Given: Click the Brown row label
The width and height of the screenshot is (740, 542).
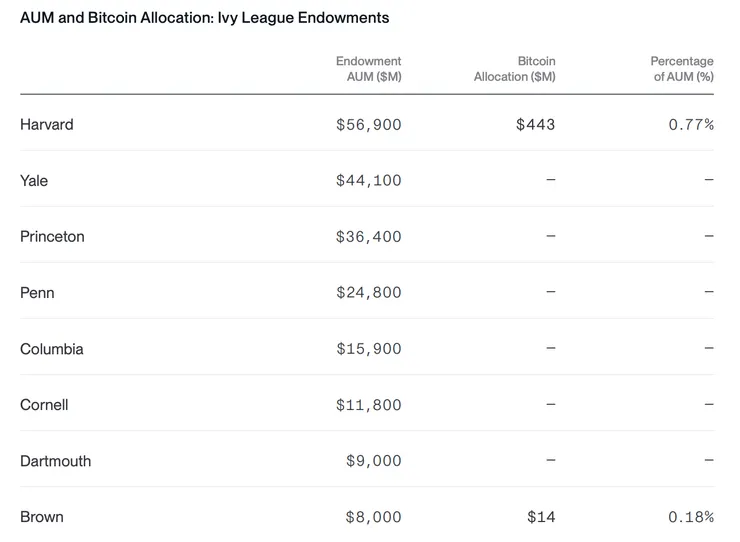Looking at the screenshot, I should coord(42,517).
